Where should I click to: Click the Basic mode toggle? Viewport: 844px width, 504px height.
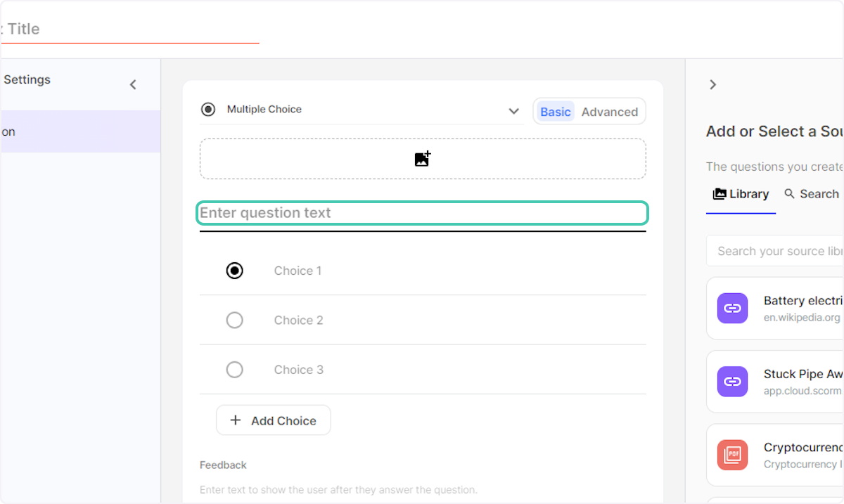(x=555, y=111)
